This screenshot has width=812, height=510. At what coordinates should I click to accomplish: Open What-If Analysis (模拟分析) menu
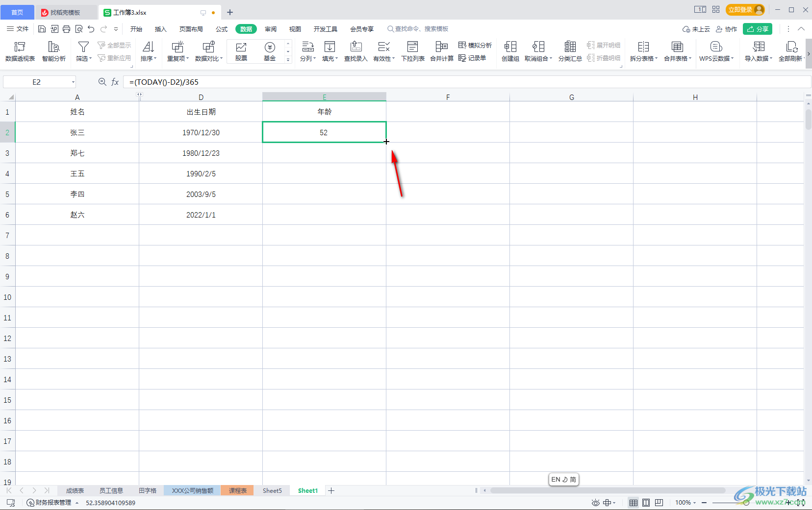(475, 45)
